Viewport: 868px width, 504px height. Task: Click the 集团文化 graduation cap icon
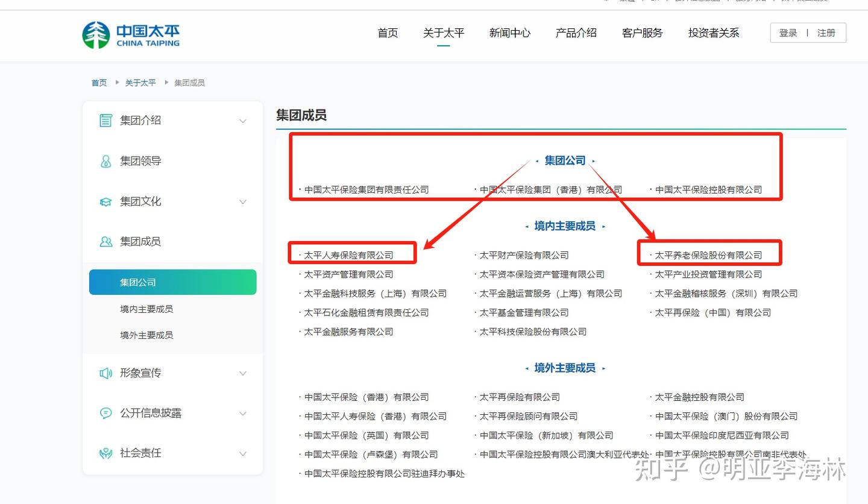click(x=105, y=202)
